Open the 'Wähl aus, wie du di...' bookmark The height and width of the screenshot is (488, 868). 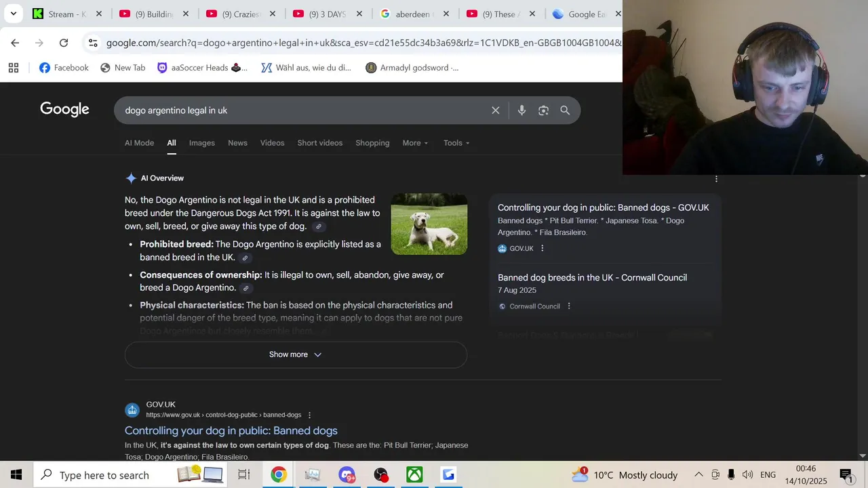[307, 68]
